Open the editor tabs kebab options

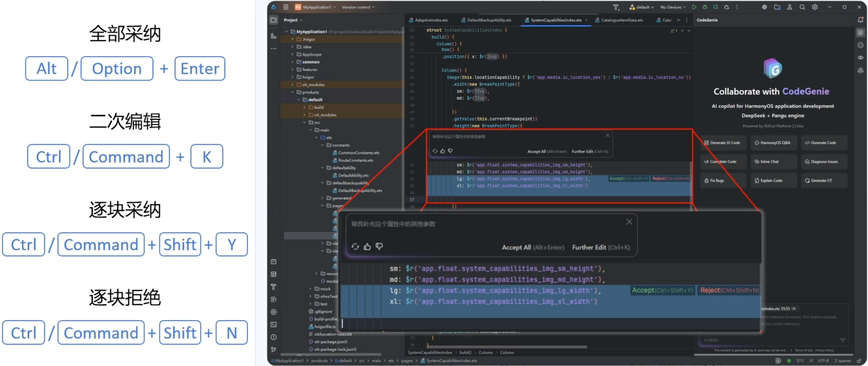point(687,20)
